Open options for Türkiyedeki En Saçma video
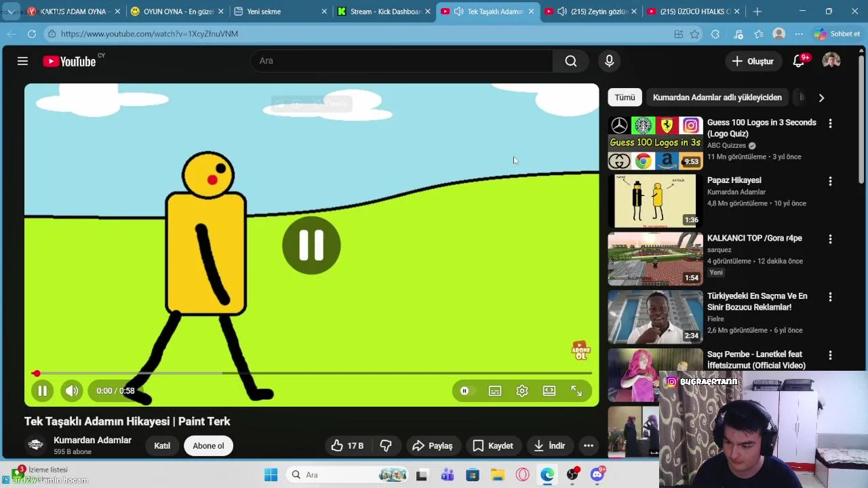Image resolution: width=868 pixels, height=488 pixels. [830, 297]
